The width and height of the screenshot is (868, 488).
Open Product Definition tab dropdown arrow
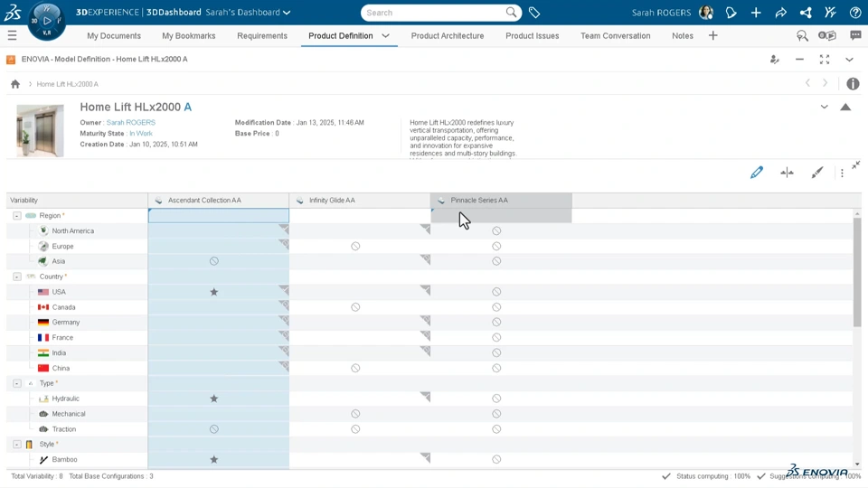386,35
